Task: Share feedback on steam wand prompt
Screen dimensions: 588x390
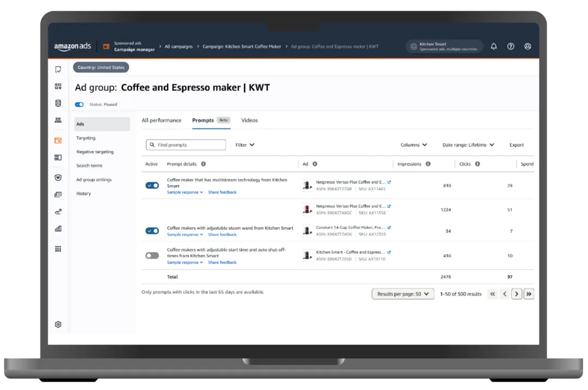Action: click(x=222, y=234)
